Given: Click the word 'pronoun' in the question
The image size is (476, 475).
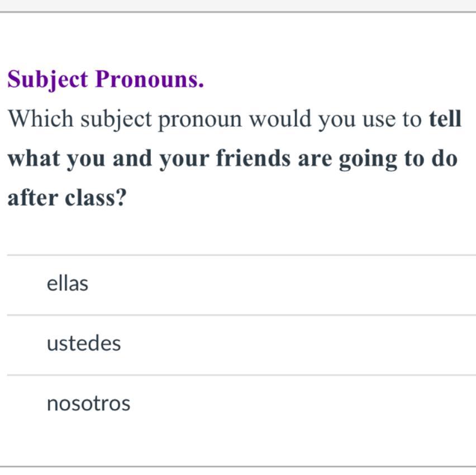Looking at the screenshot, I should [x=200, y=120].
